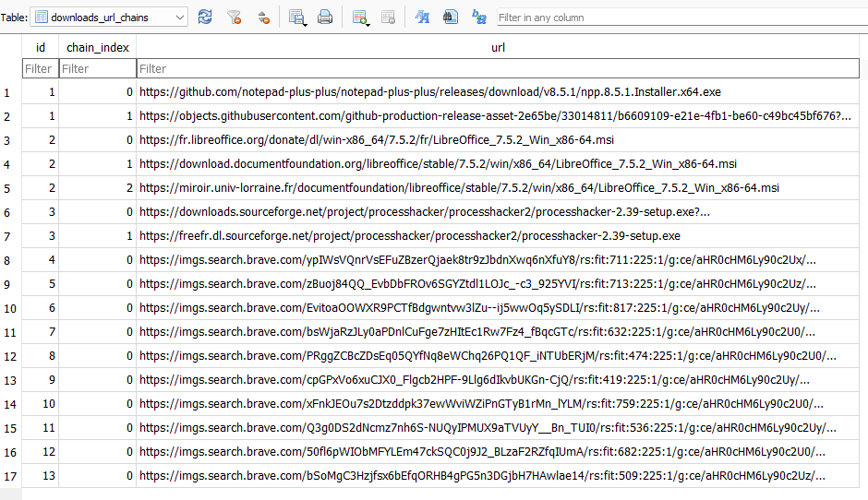Sort by the id column header

tap(41, 48)
